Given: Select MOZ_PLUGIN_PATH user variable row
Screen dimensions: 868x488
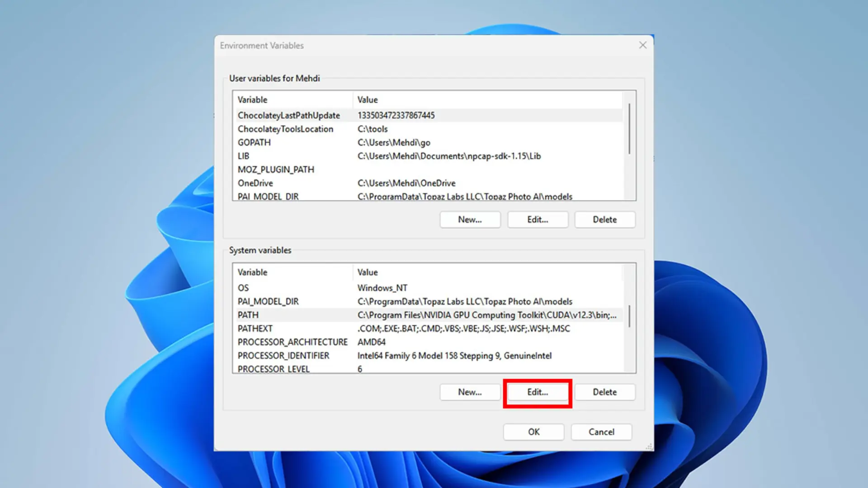Looking at the screenshot, I should 429,169.
